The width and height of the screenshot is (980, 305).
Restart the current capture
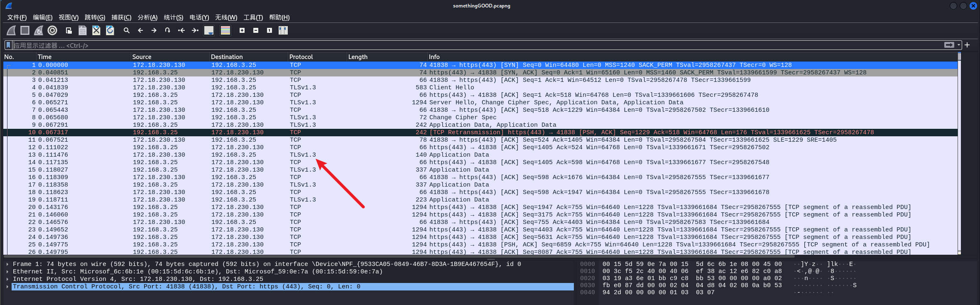click(39, 30)
